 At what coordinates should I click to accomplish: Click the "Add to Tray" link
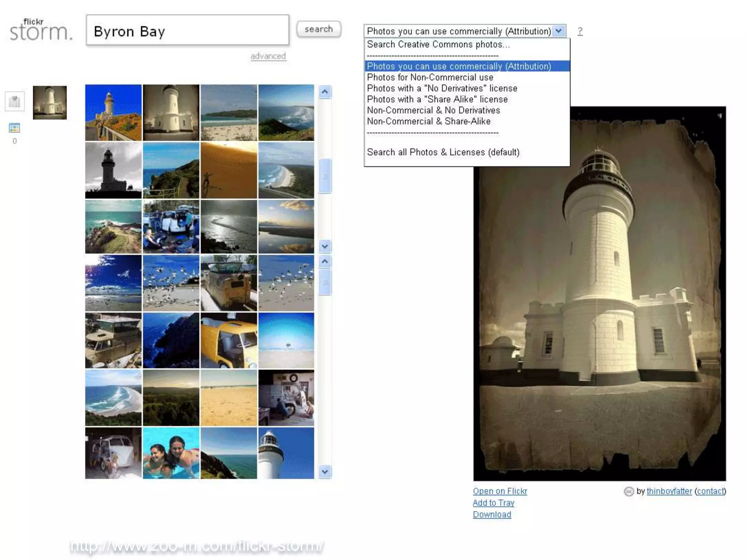click(x=493, y=503)
